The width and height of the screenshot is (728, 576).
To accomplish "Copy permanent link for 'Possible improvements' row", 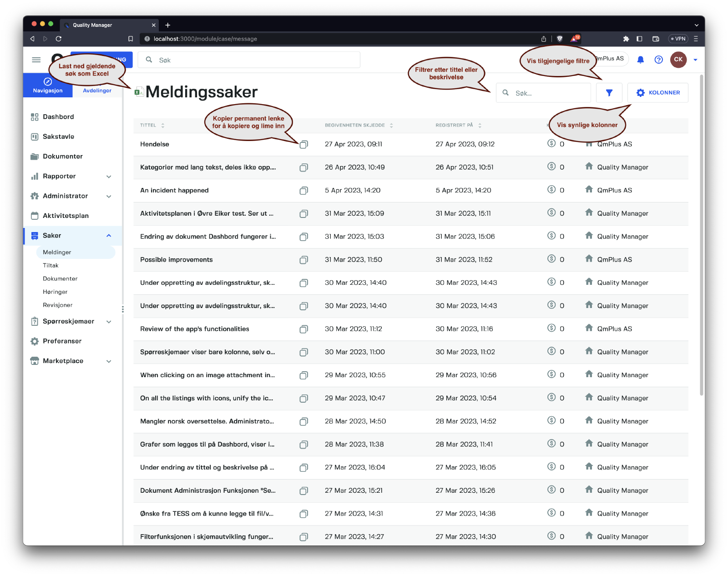I will [303, 260].
